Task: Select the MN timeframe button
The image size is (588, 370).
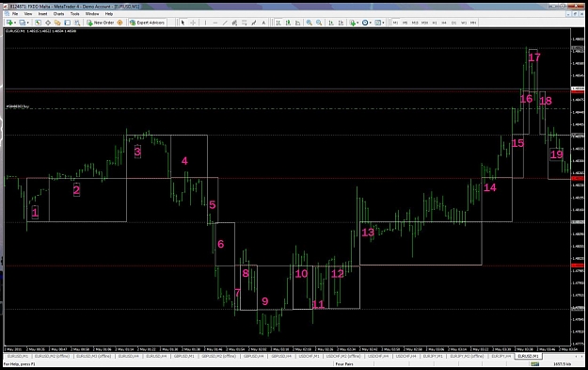Action: click(473, 23)
